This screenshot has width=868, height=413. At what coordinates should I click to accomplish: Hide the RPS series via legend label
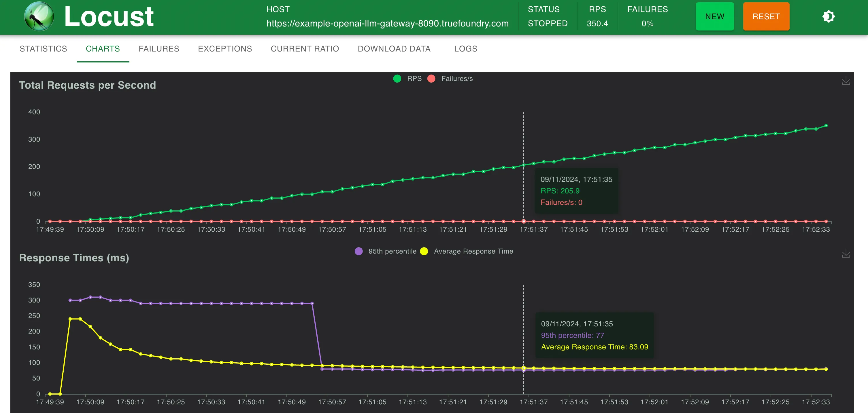click(414, 78)
